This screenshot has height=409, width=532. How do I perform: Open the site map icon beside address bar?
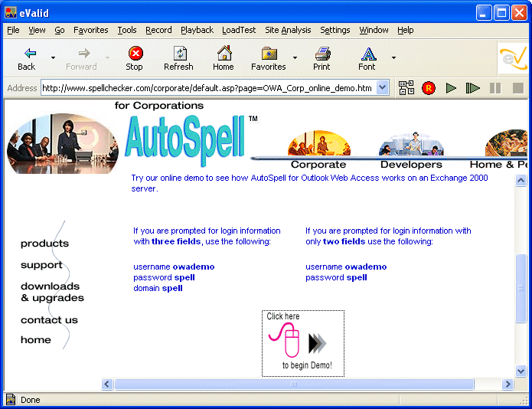(406, 88)
